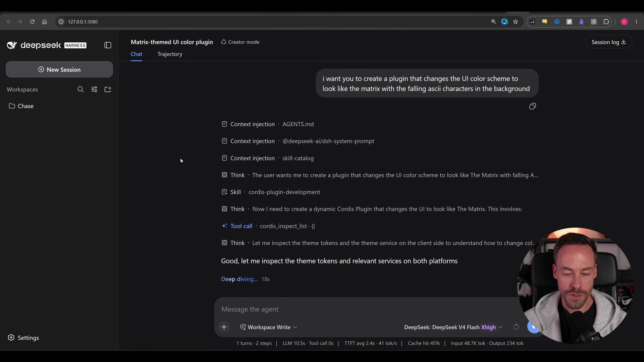Click the Creator mode label

(x=244, y=42)
